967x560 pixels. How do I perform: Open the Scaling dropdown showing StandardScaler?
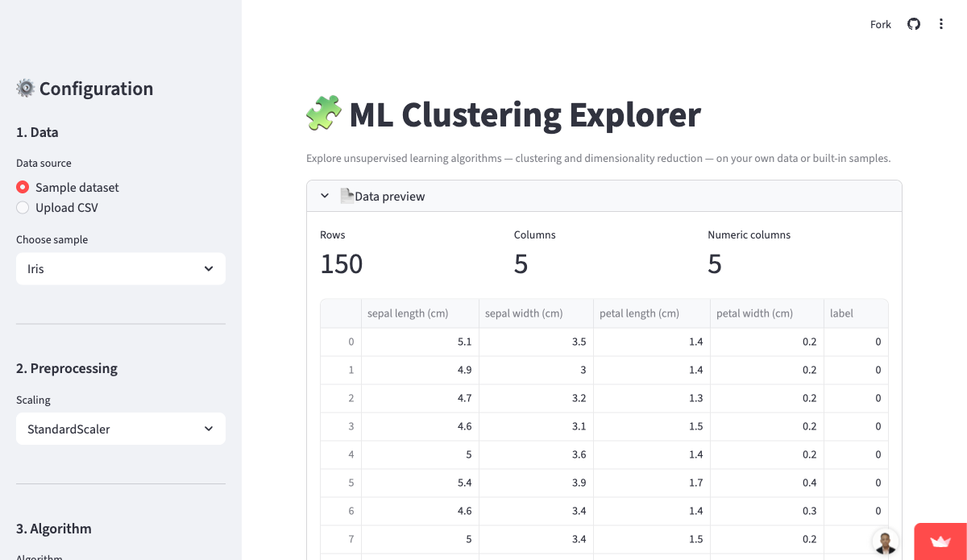pos(121,429)
